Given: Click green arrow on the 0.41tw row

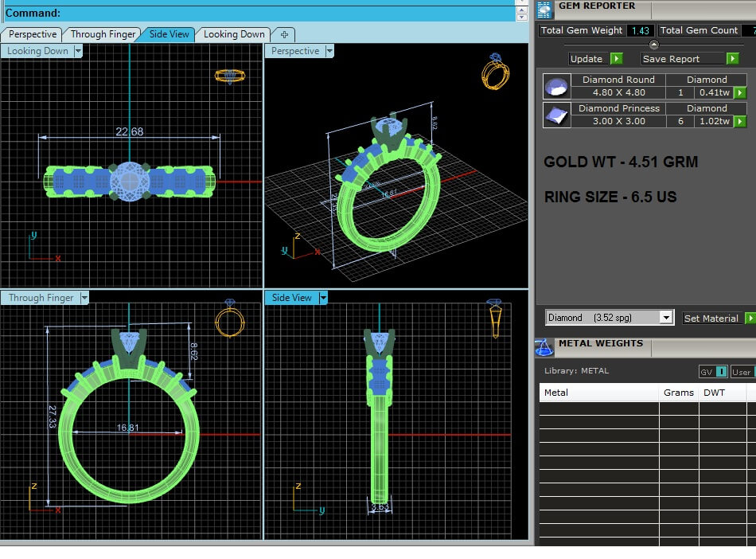Looking at the screenshot, I should (740, 93).
